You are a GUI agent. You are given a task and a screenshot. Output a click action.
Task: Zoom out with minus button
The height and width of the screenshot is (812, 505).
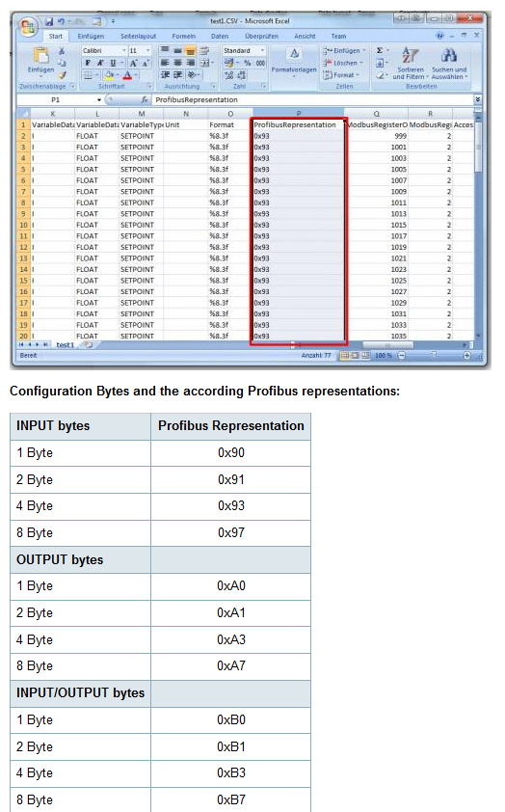click(402, 356)
